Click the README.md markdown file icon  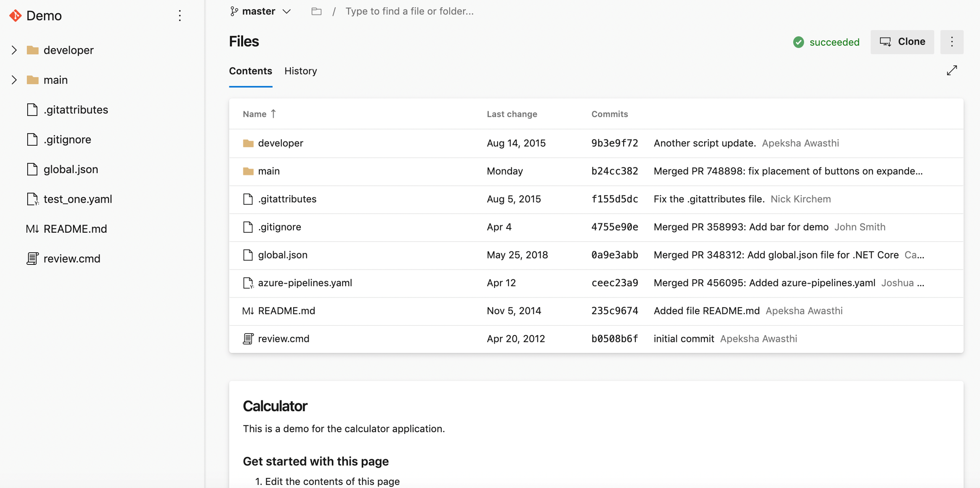[x=248, y=310]
